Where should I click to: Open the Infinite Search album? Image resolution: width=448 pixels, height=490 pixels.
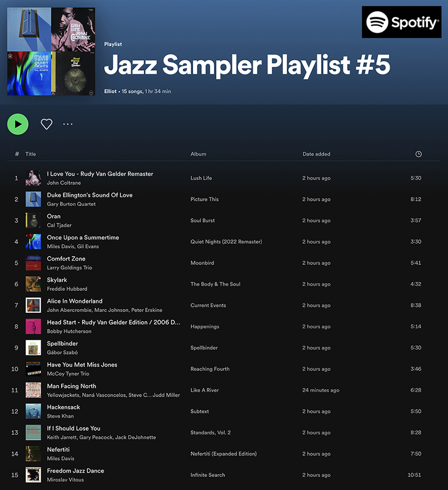208,475
